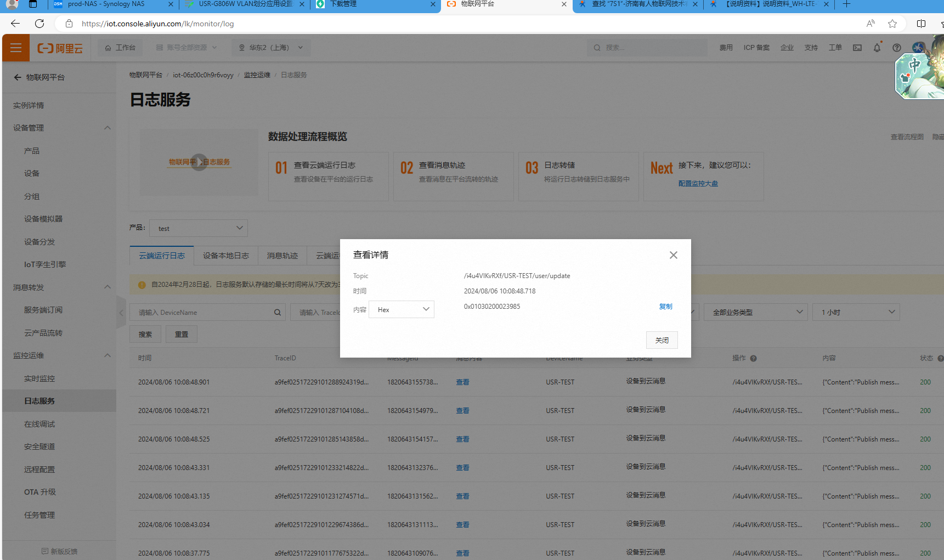Click the 关闭 button in dialog
Screen dimensions: 944x560
[662, 340]
